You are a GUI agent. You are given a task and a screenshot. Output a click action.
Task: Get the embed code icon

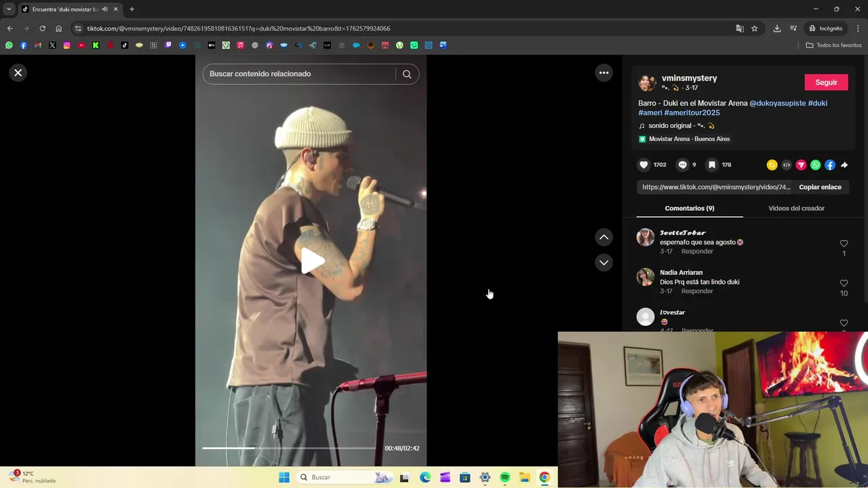(787, 165)
